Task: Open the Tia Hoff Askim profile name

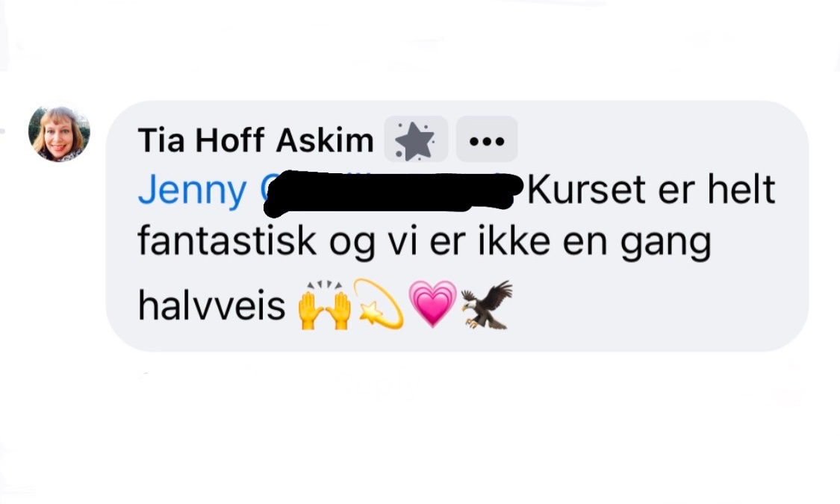Action: (255, 141)
